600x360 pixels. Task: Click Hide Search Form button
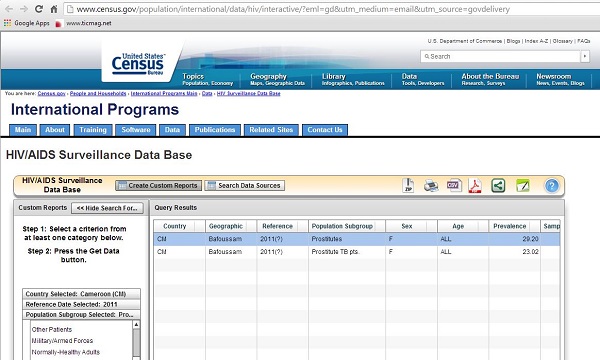107,208
